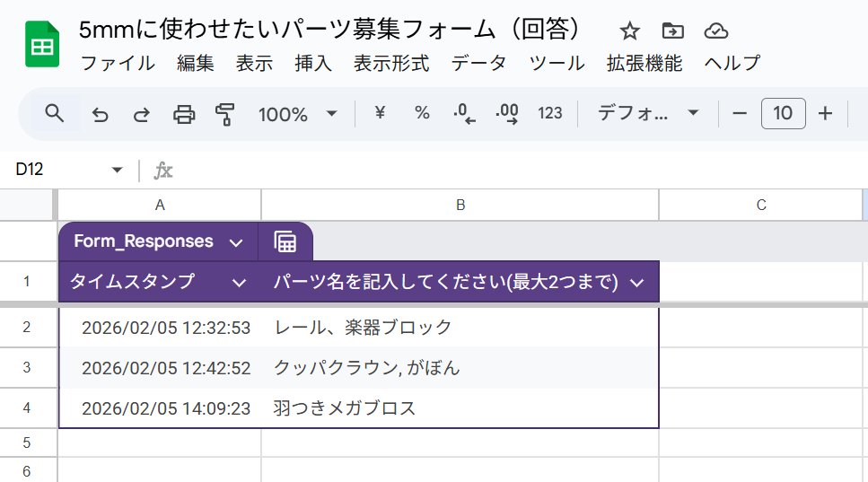The width and height of the screenshot is (868, 482).
Task: Open the 100% zoom dropdown
Action: (298, 115)
